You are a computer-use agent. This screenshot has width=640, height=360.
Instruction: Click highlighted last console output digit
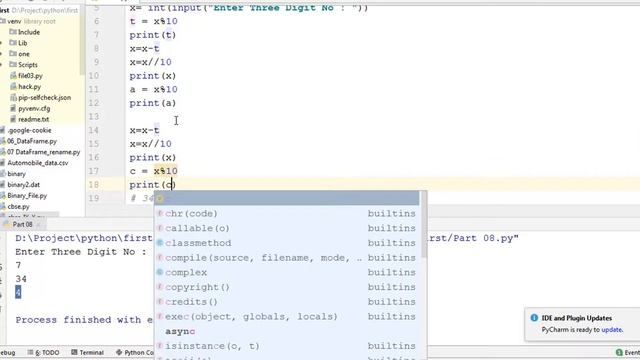point(18,292)
